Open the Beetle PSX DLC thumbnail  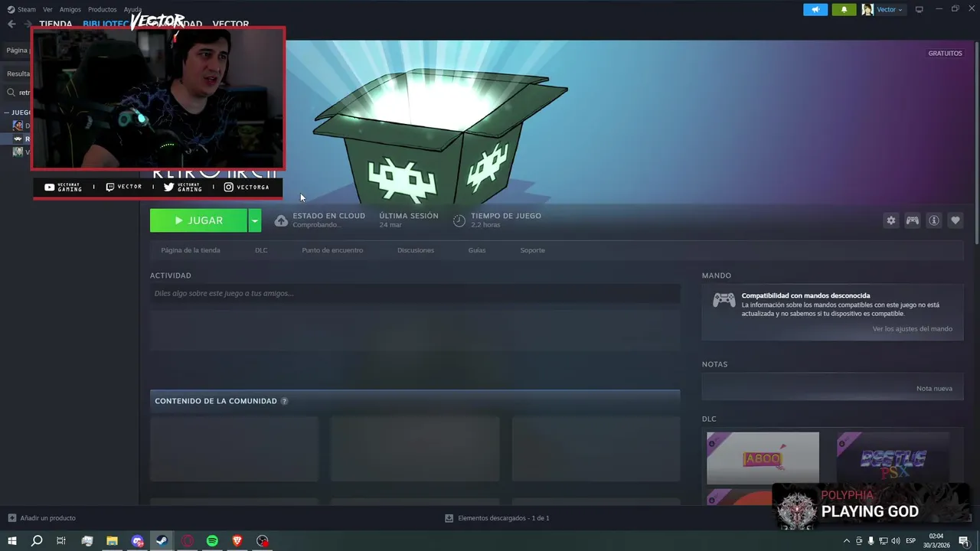[893, 458]
